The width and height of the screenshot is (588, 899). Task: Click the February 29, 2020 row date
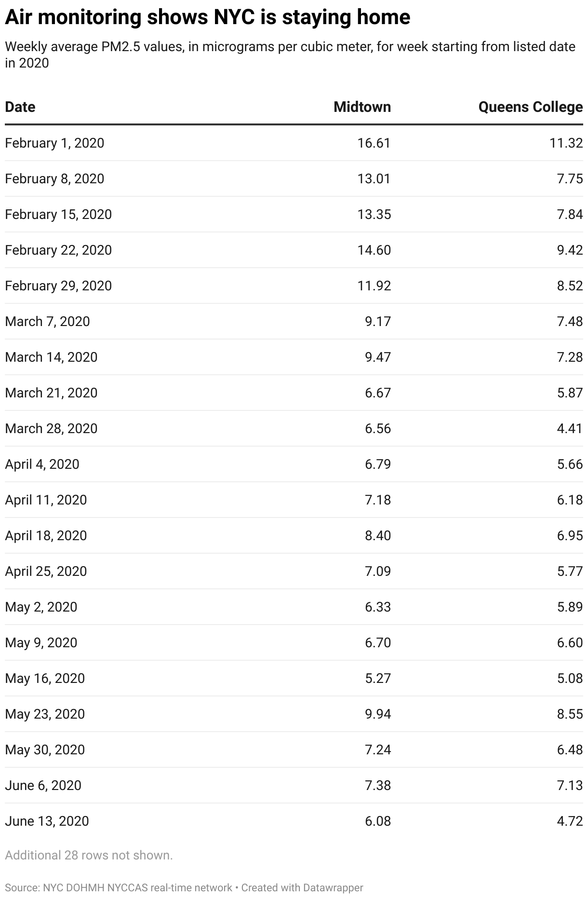pyautogui.click(x=58, y=286)
